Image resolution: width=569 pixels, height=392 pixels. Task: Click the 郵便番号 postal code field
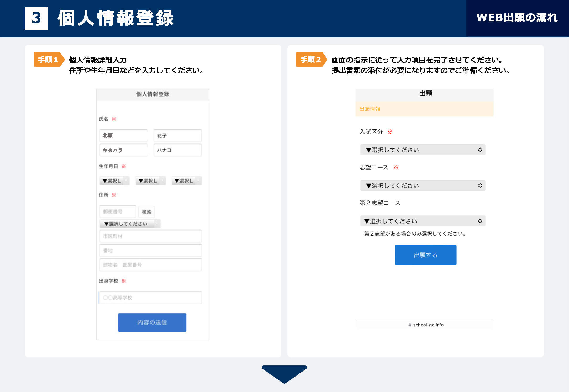(118, 211)
